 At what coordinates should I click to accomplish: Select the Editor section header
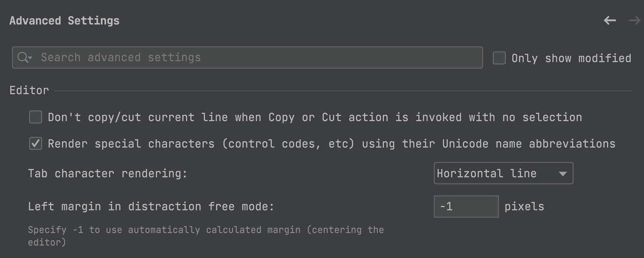(29, 91)
